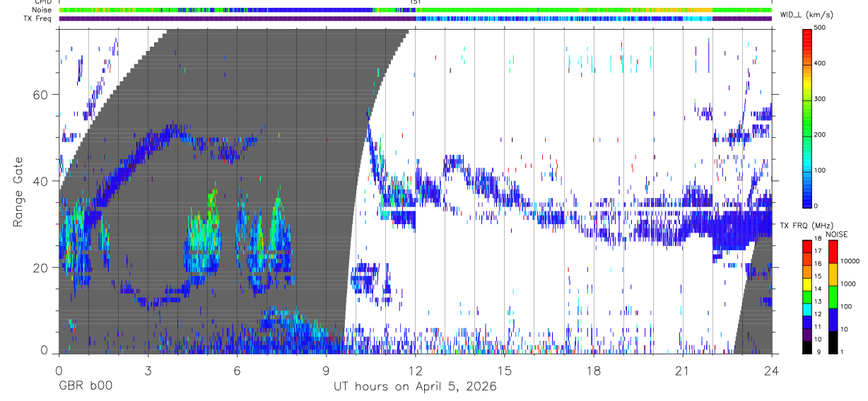Select the 18 tick on the UT hours axis

pyautogui.click(x=594, y=371)
